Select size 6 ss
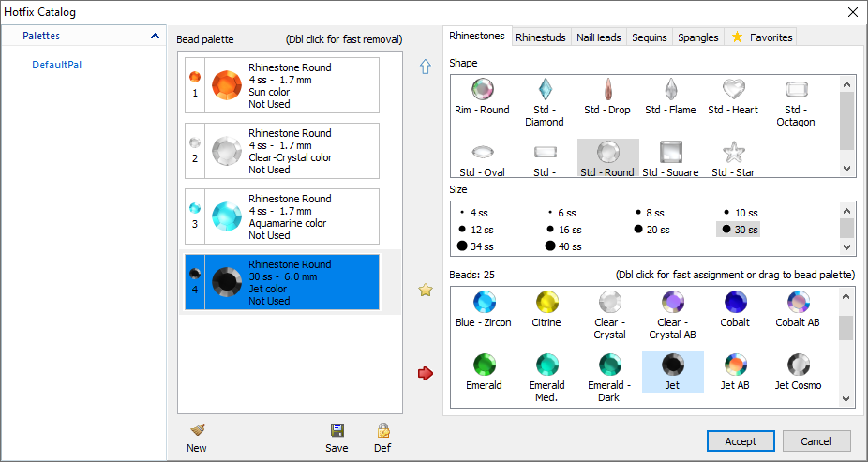 point(561,213)
